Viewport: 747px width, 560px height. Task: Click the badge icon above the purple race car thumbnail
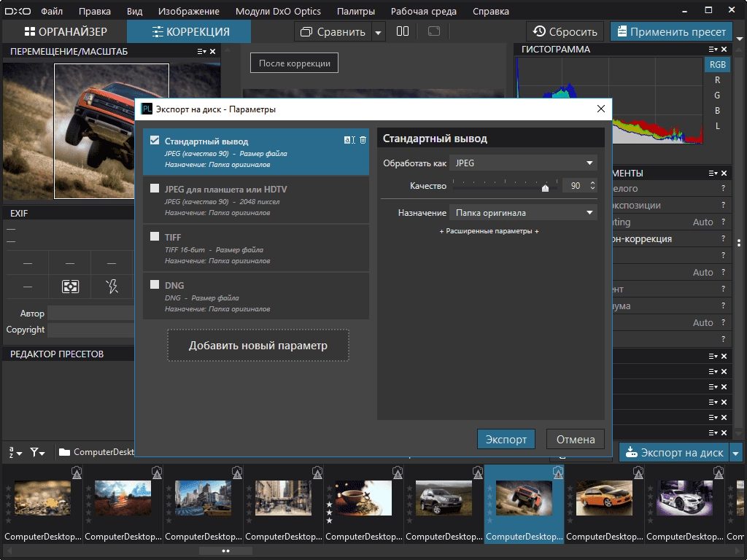pos(719,472)
